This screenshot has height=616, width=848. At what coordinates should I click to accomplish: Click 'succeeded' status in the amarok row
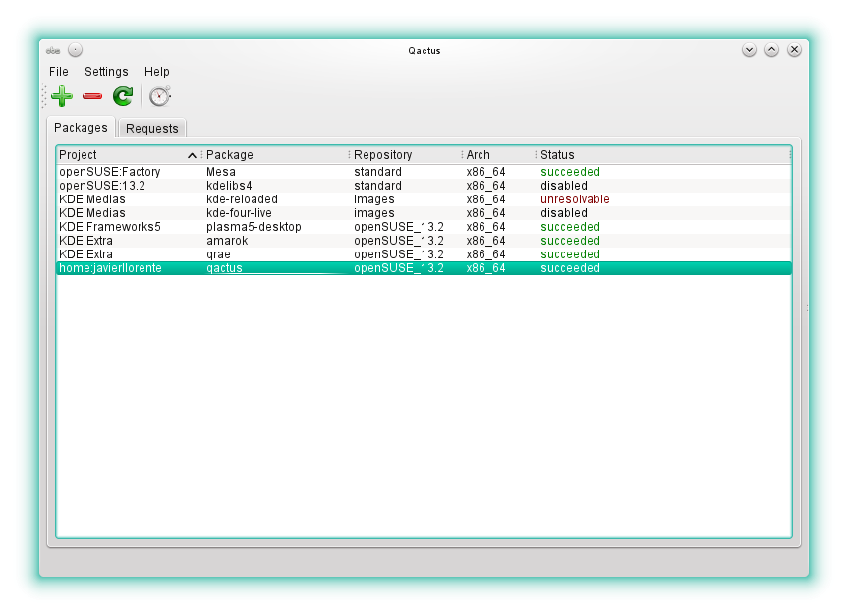click(x=570, y=241)
